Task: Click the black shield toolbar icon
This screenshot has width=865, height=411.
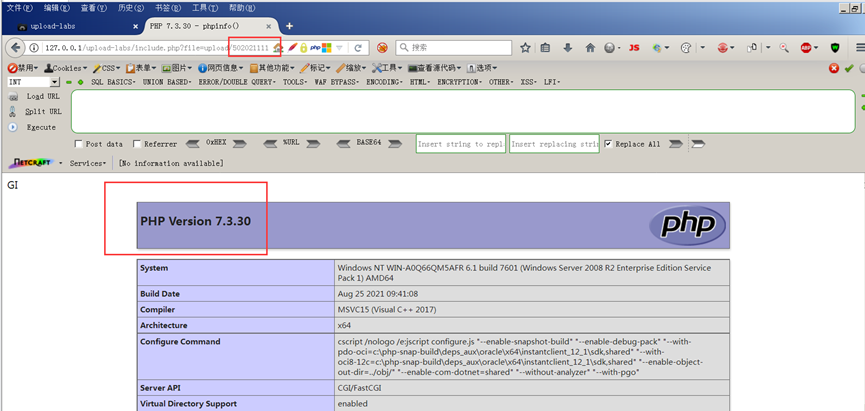Action: pos(835,48)
